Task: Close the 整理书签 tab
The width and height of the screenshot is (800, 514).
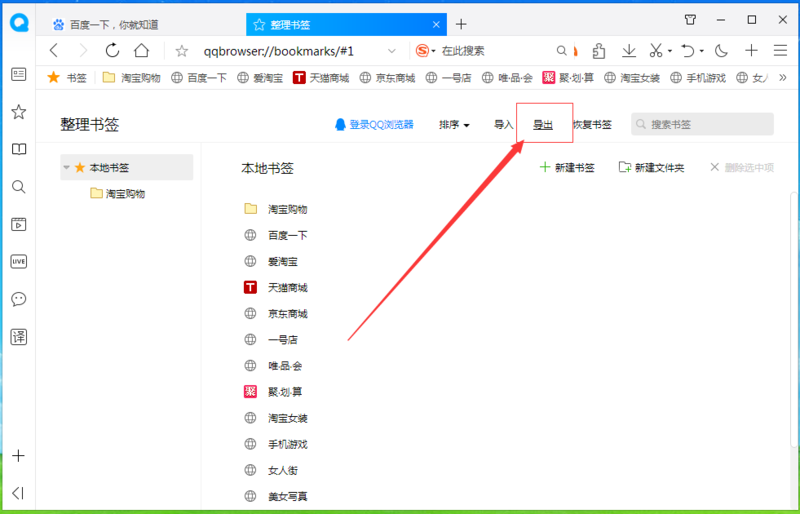Action: (436, 25)
